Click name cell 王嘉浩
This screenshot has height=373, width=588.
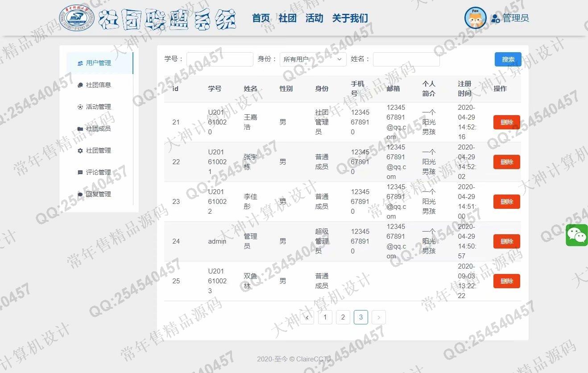coord(250,122)
